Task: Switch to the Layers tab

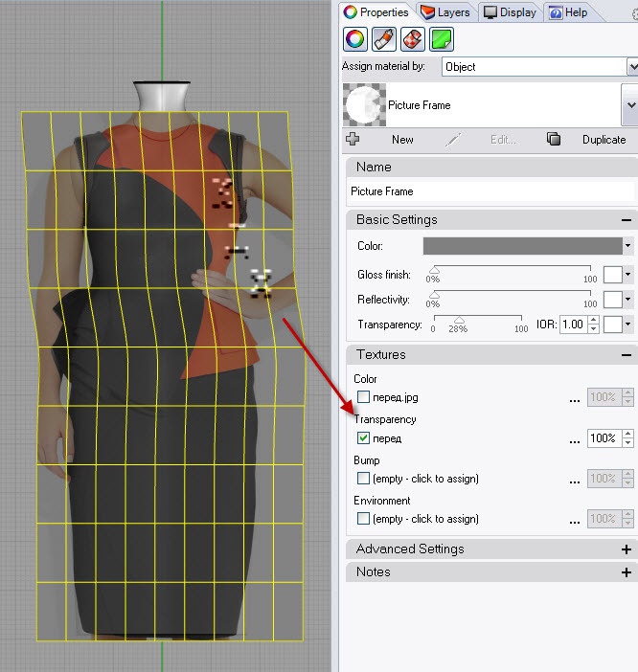Action: click(x=445, y=12)
